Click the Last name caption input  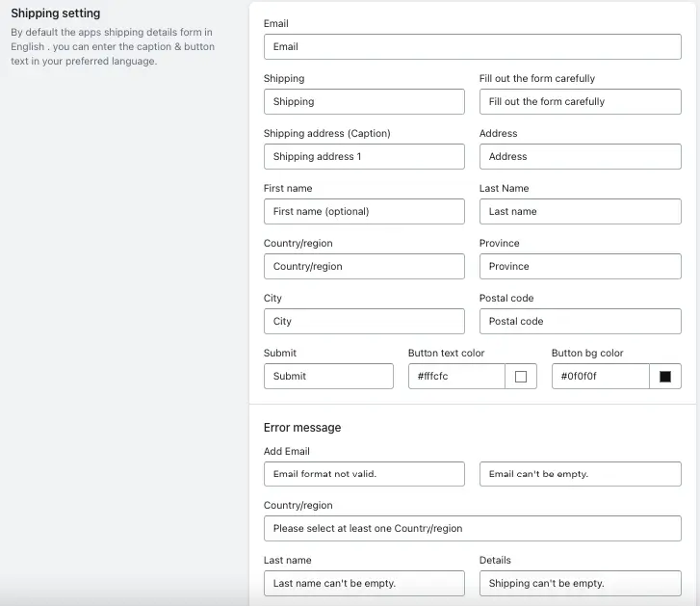pyautogui.click(x=580, y=212)
